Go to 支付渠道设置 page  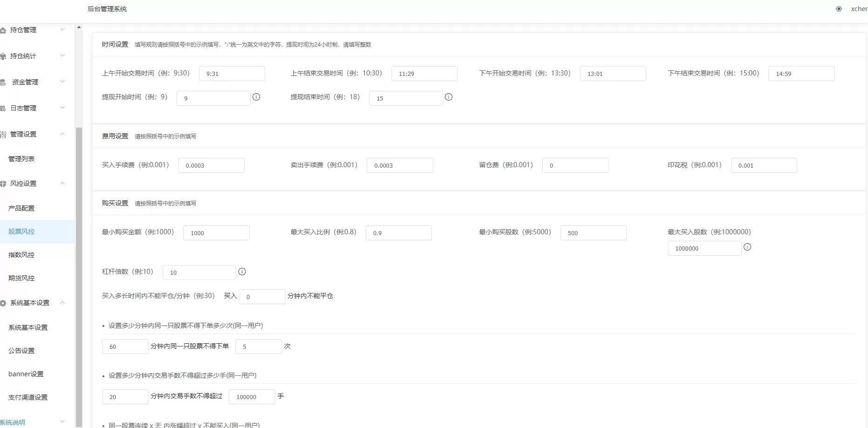pos(28,397)
